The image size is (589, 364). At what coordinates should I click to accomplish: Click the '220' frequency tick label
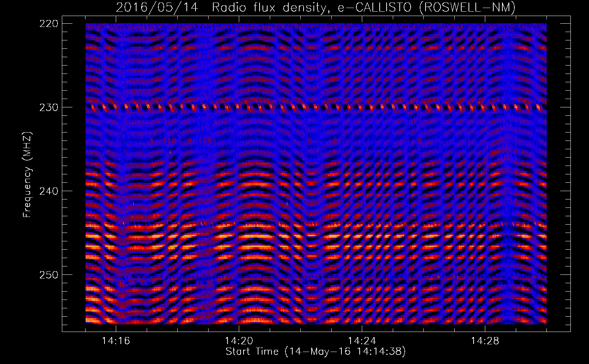(48, 24)
